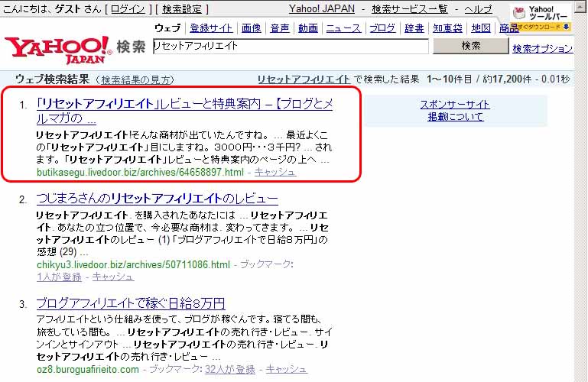Go to Yahoo! JAPAN top link
This screenshot has width=588, height=382.
click(x=322, y=9)
